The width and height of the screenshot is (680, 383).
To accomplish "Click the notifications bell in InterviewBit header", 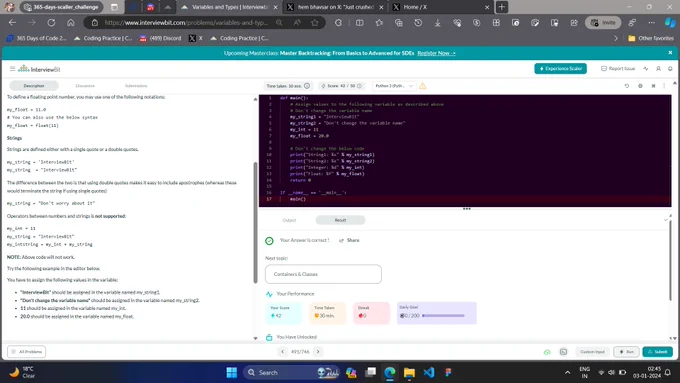I will tap(670, 69).
